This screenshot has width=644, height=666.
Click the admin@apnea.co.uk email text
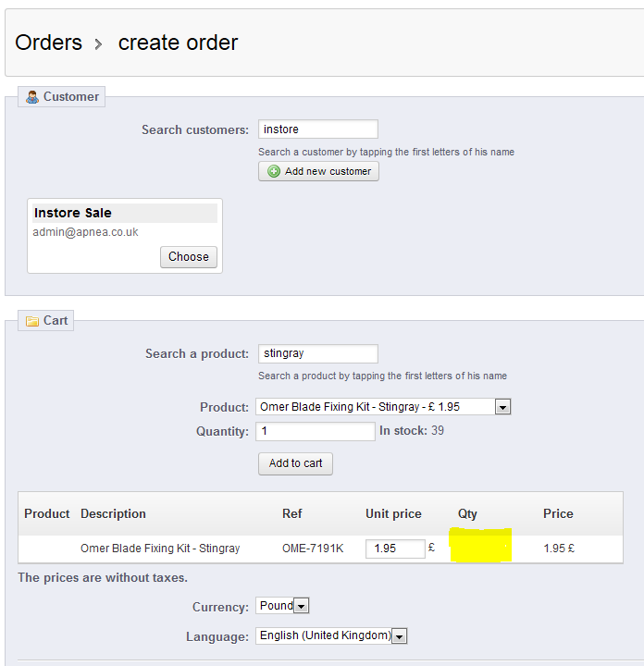(85, 232)
